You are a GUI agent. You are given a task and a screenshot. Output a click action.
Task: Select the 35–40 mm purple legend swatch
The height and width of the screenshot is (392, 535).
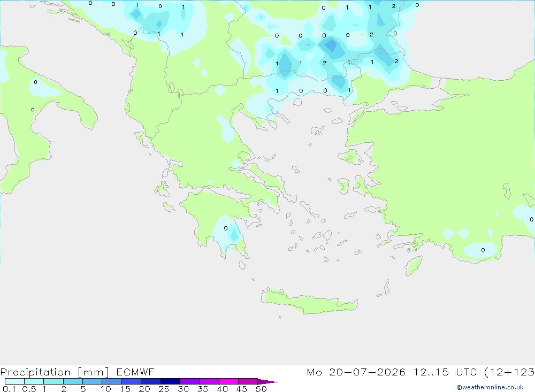pyautogui.click(x=209, y=381)
